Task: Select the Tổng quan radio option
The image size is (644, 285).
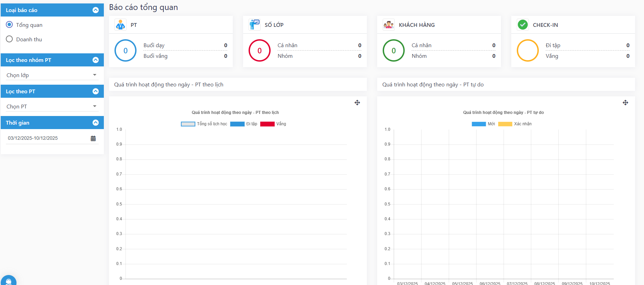Action: pyautogui.click(x=10, y=25)
